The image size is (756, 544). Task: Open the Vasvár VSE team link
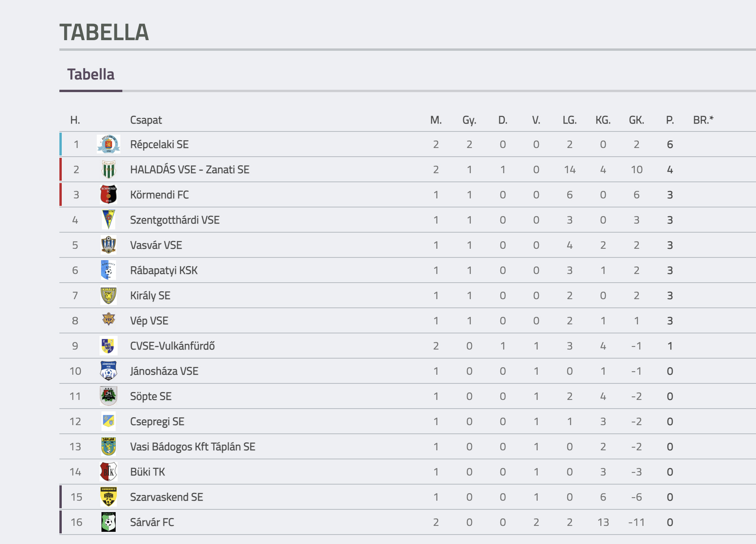point(156,245)
